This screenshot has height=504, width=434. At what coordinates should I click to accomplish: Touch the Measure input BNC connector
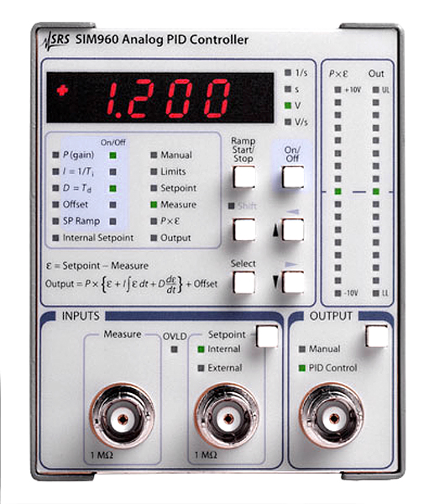pyautogui.click(x=123, y=417)
